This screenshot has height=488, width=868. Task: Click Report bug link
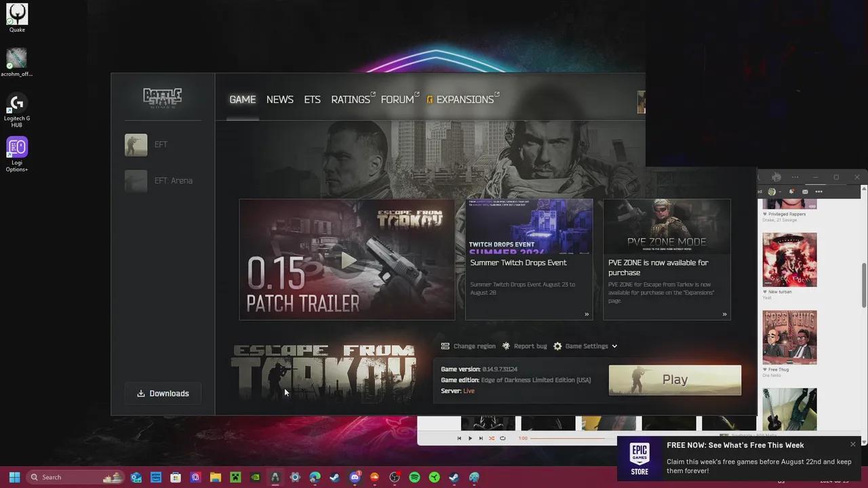[x=524, y=346]
